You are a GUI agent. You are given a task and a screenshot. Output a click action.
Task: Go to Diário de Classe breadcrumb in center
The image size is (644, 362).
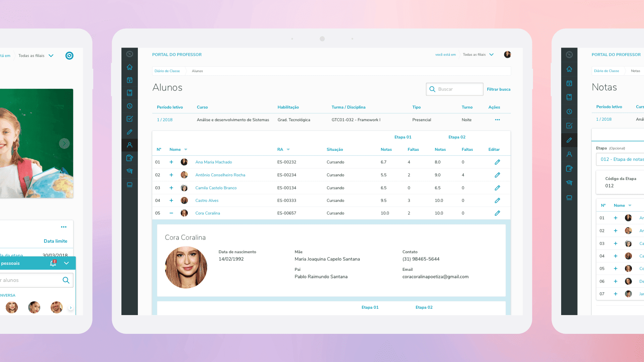(x=167, y=71)
